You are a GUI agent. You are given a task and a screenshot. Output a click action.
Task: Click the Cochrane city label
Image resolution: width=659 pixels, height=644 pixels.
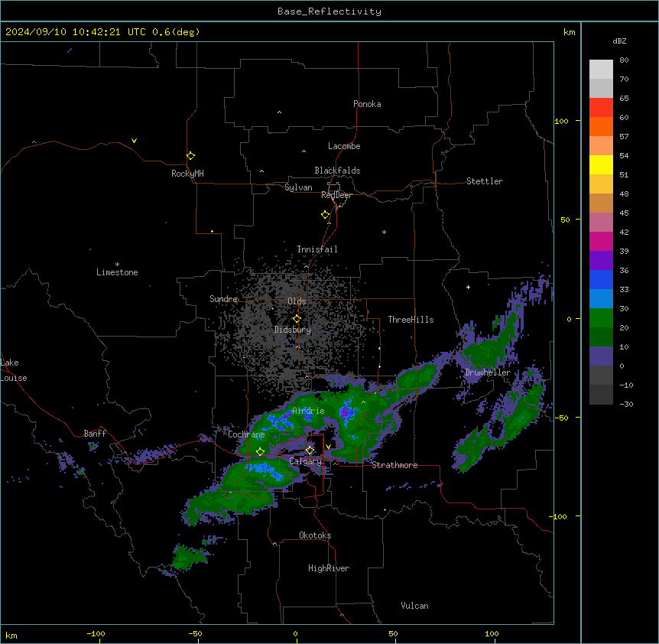tap(246, 434)
